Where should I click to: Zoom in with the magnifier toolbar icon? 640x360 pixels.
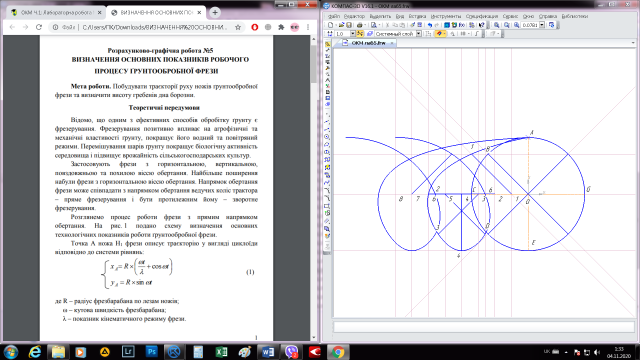496,25
